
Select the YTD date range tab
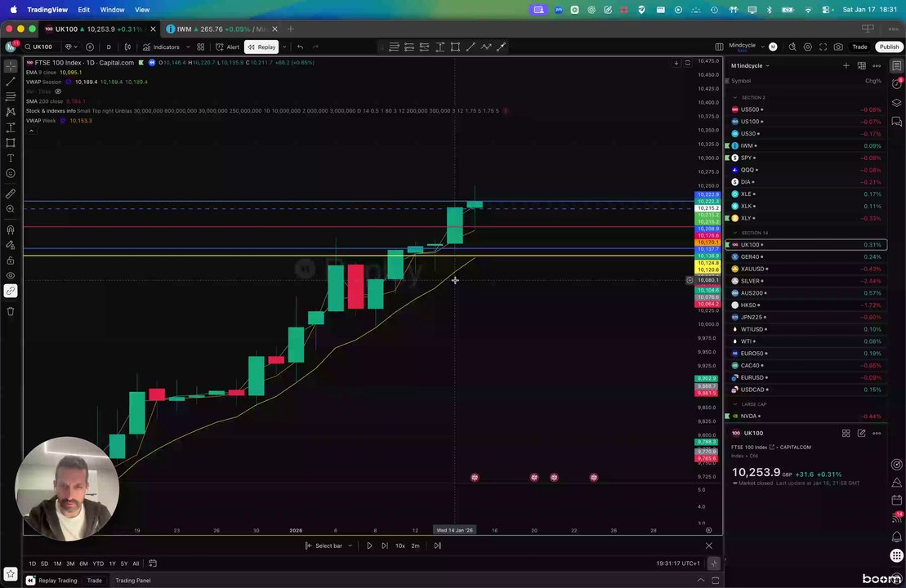click(98, 563)
